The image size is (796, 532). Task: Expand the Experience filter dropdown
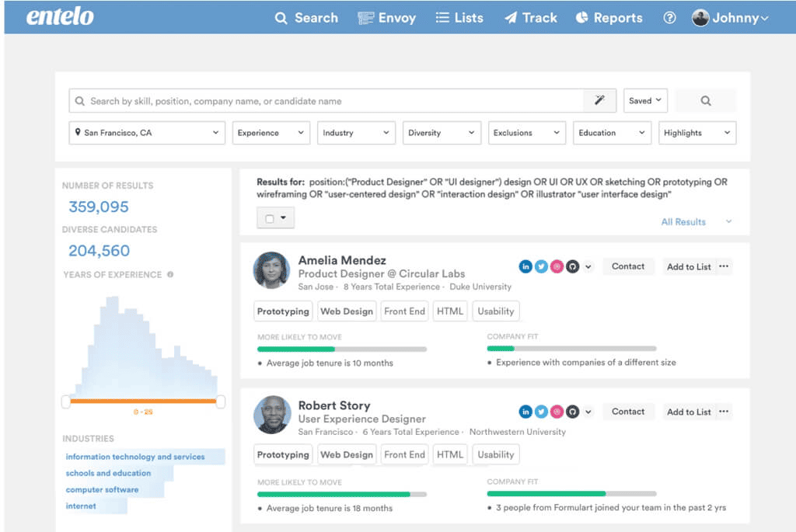[x=271, y=133]
